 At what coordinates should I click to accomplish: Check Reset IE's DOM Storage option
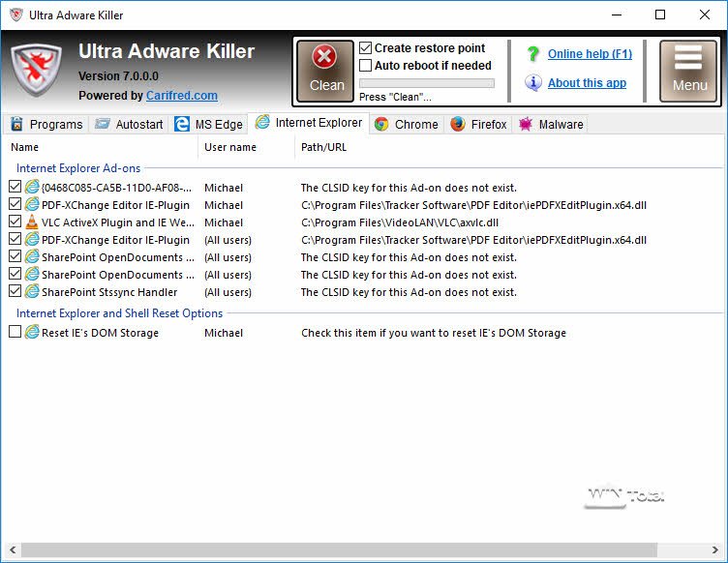click(x=15, y=332)
